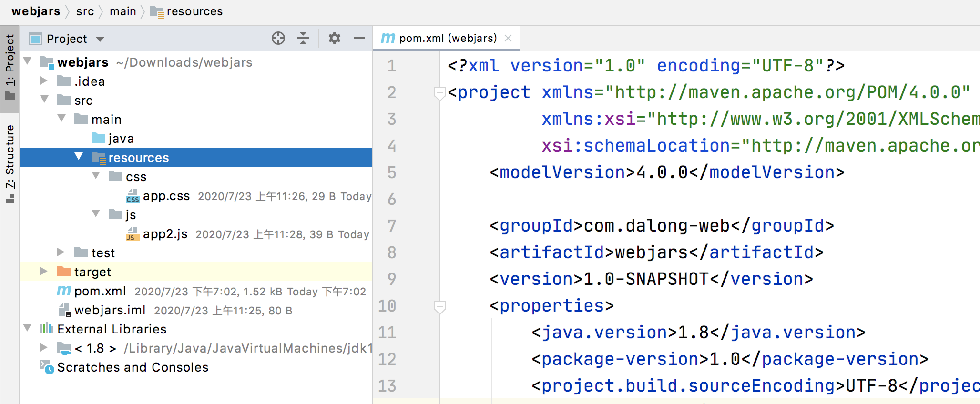
Task: Select src breadcrumb in navigation bar
Action: pos(85,11)
